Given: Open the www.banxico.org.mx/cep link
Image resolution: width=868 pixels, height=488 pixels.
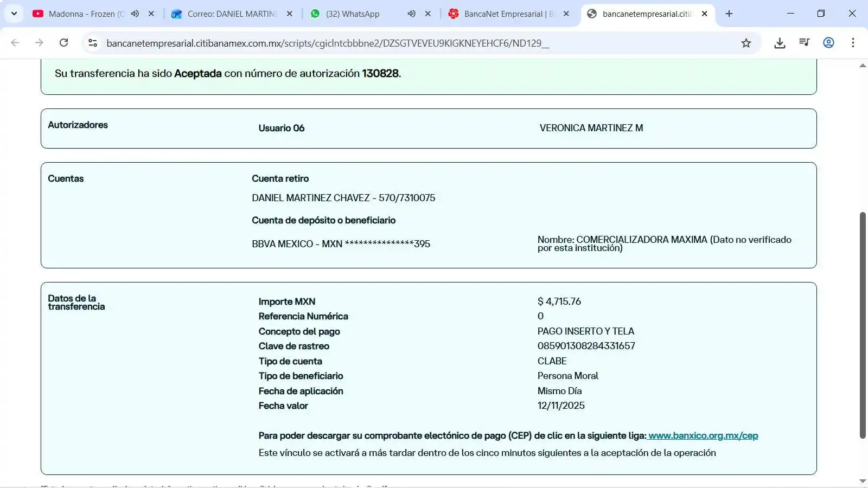Looking at the screenshot, I should point(703,435).
